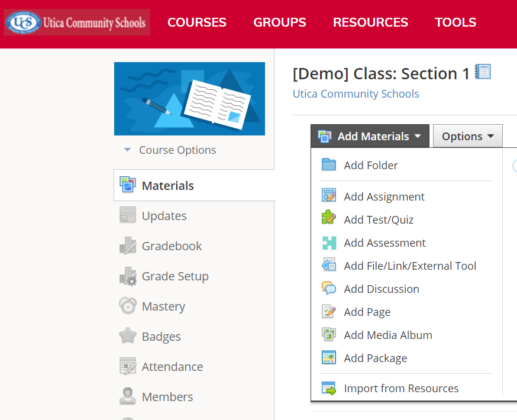Click the course notebook icon beside title
Image resolution: width=517 pixels, height=420 pixels.
(x=483, y=72)
